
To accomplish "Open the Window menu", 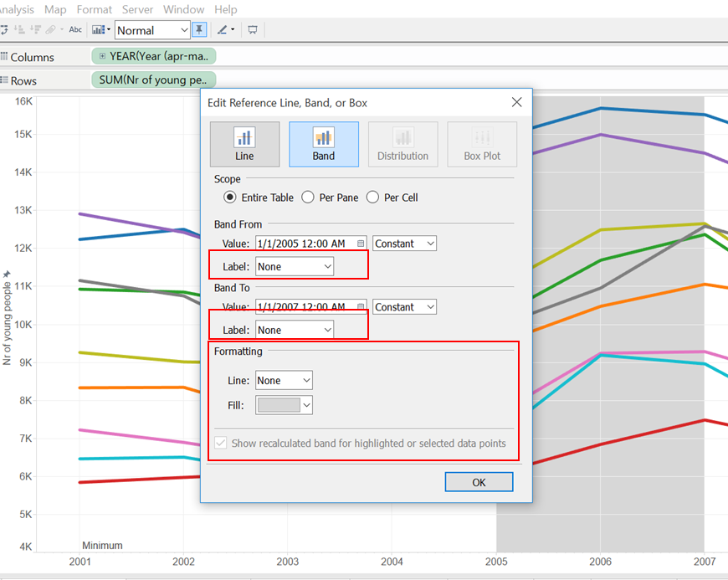I will (x=183, y=9).
